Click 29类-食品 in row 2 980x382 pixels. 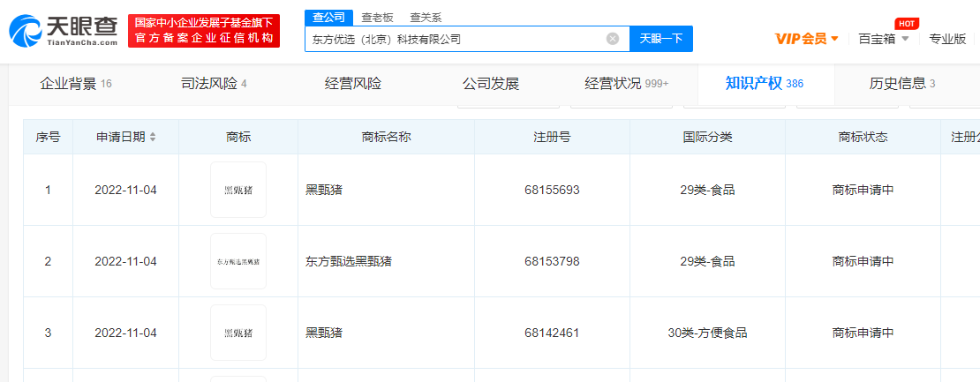click(707, 261)
